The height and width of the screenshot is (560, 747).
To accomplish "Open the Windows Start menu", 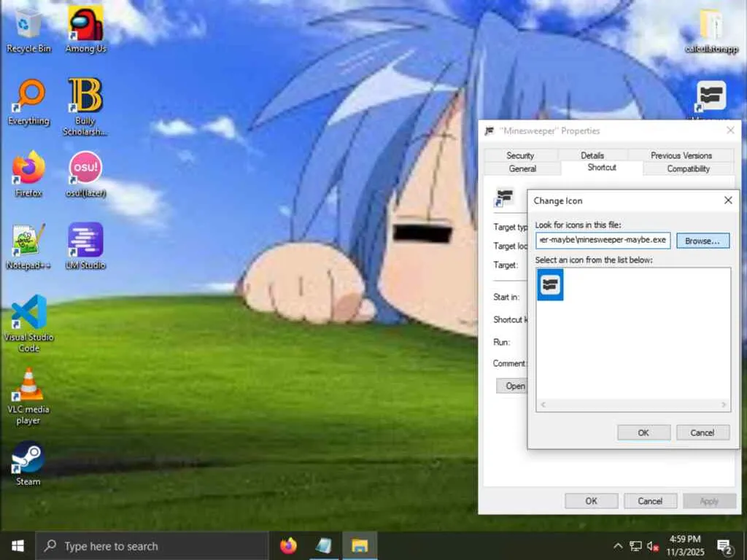I will (x=18, y=545).
